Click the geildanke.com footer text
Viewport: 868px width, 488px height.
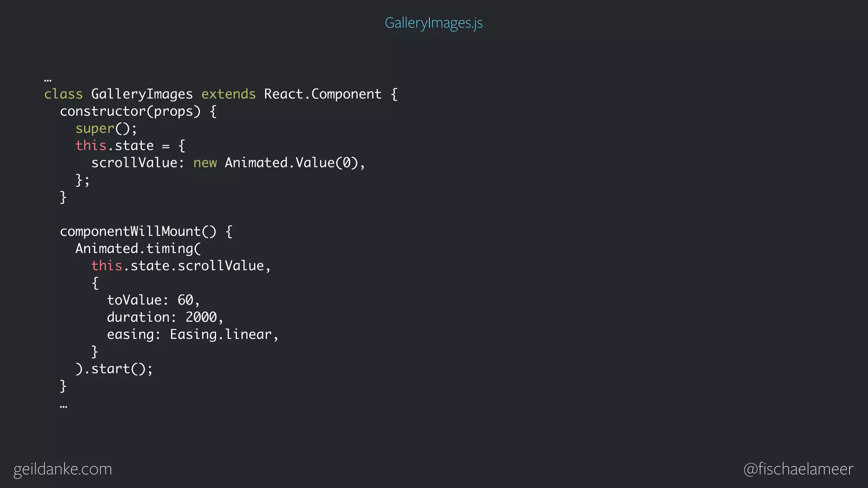63,469
